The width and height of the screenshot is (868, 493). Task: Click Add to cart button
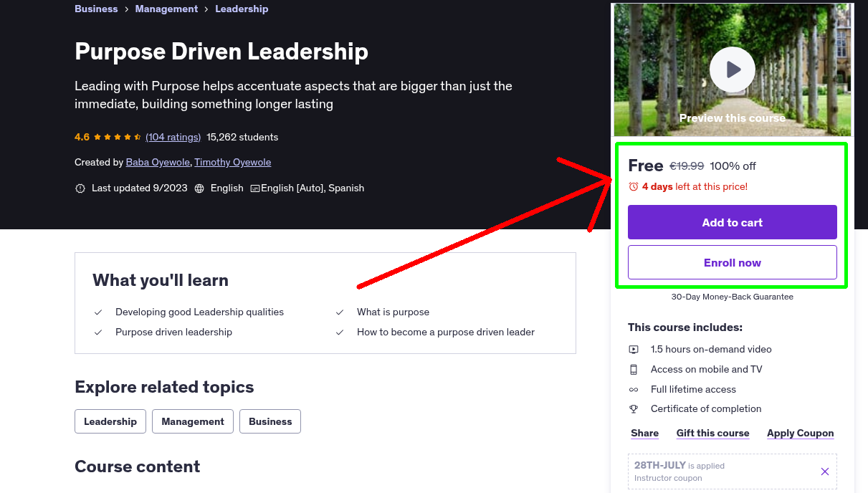(x=732, y=222)
